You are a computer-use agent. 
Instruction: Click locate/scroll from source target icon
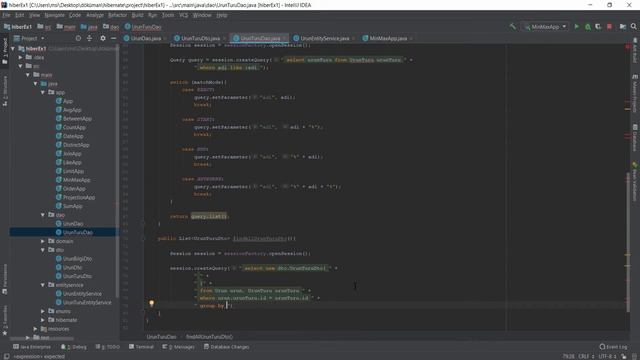click(78, 38)
